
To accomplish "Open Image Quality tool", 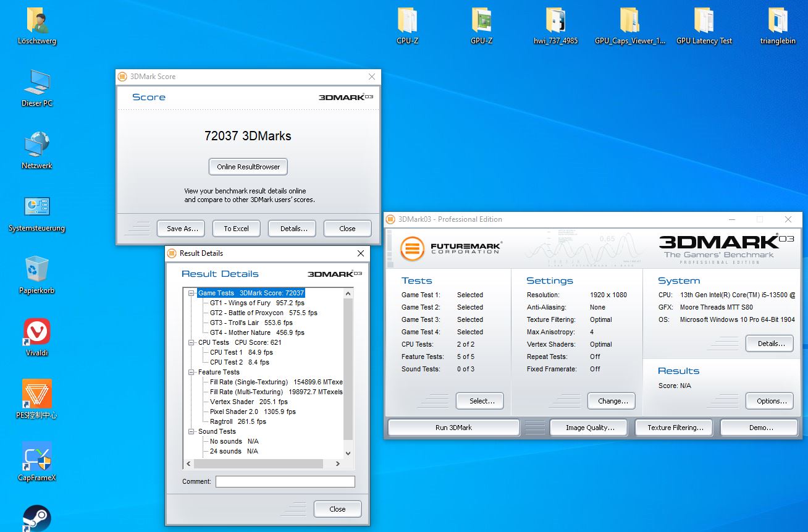I will pos(588,428).
